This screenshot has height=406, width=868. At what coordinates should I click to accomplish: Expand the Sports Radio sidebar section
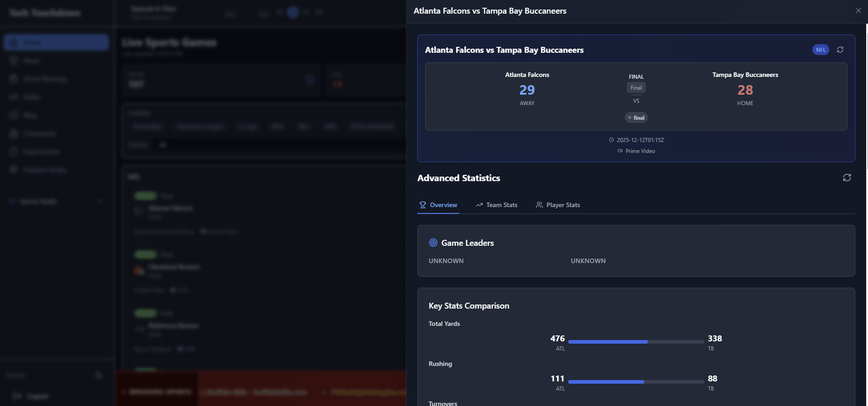(x=99, y=201)
